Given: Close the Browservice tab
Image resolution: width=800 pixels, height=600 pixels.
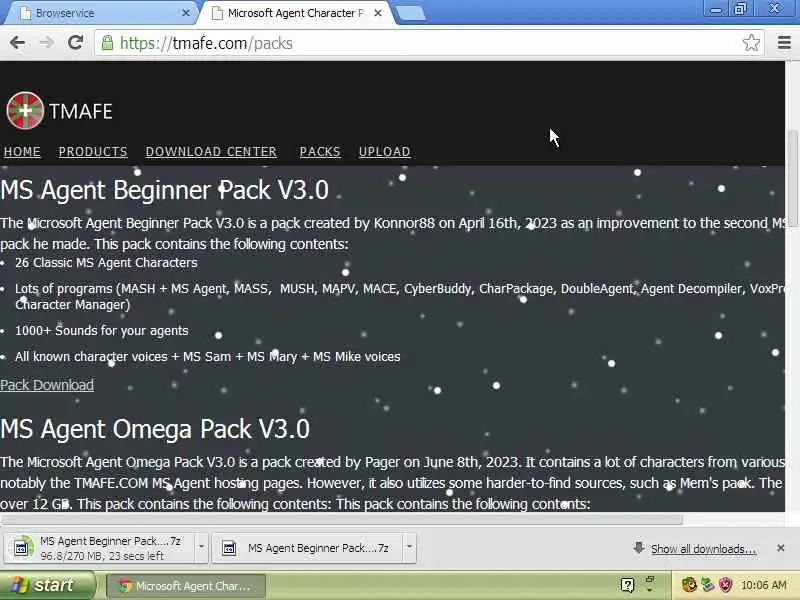Looking at the screenshot, I should pyautogui.click(x=186, y=13).
